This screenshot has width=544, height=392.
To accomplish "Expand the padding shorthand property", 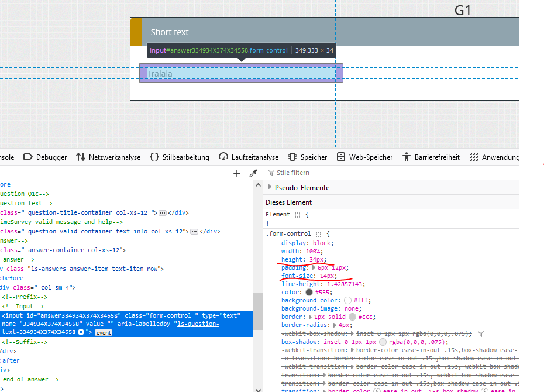I will tap(312, 267).
